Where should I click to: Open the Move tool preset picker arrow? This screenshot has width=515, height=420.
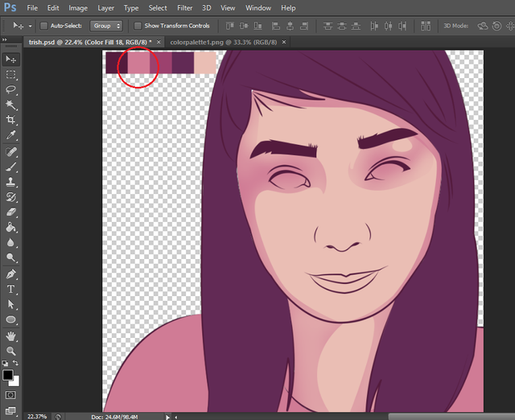[30, 26]
